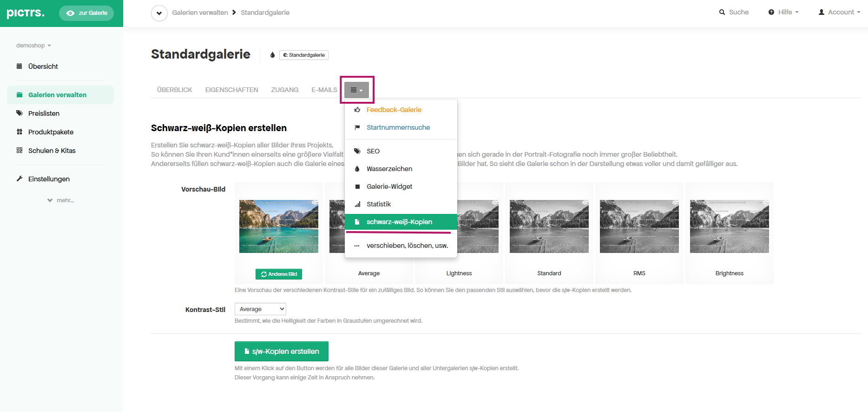Click the Lightness label under preview
Viewport: 868px width, 412px height.
coord(459,273)
